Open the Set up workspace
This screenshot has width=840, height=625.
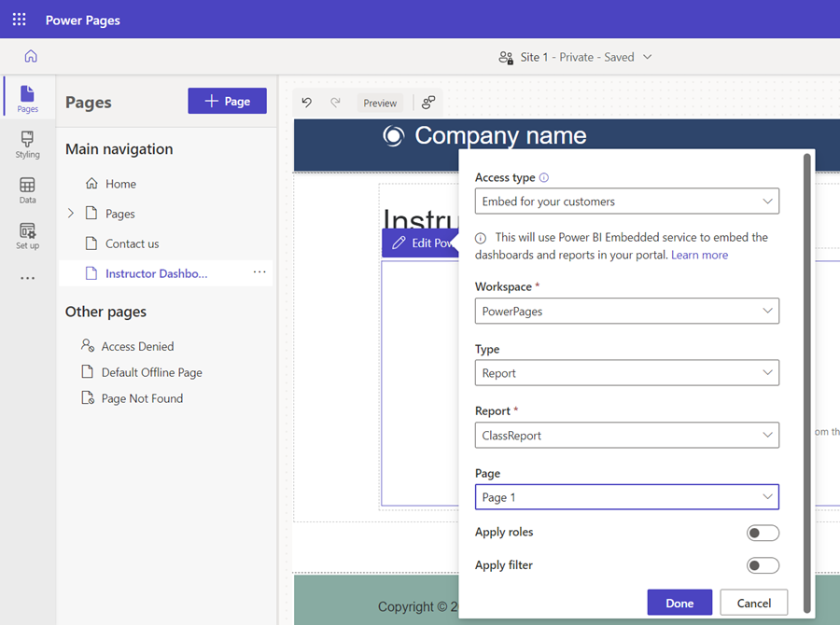coord(27,236)
